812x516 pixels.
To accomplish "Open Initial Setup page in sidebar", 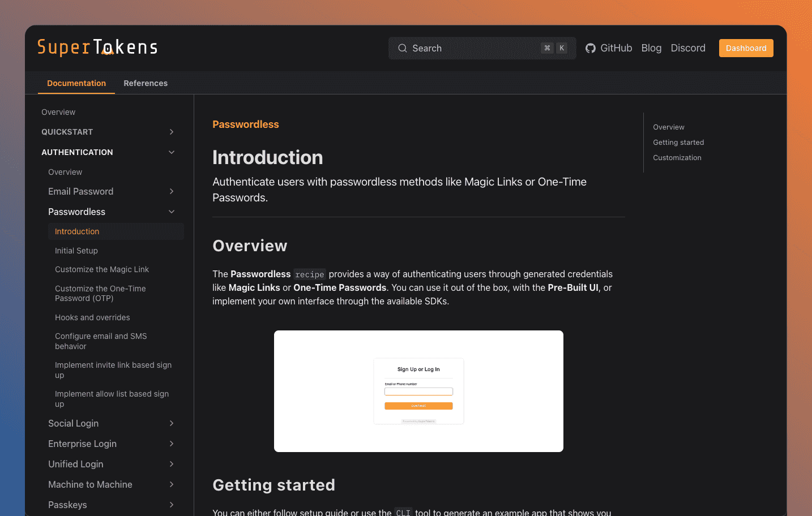I will coord(76,251).
